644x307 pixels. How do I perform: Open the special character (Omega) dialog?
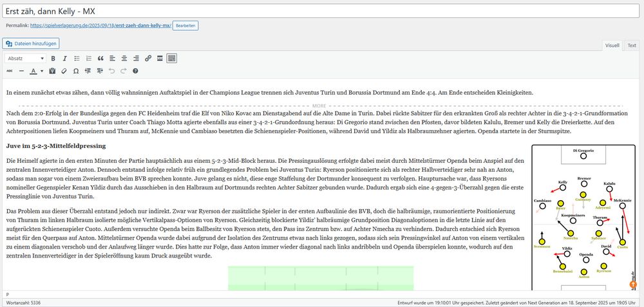coord(76,71)
